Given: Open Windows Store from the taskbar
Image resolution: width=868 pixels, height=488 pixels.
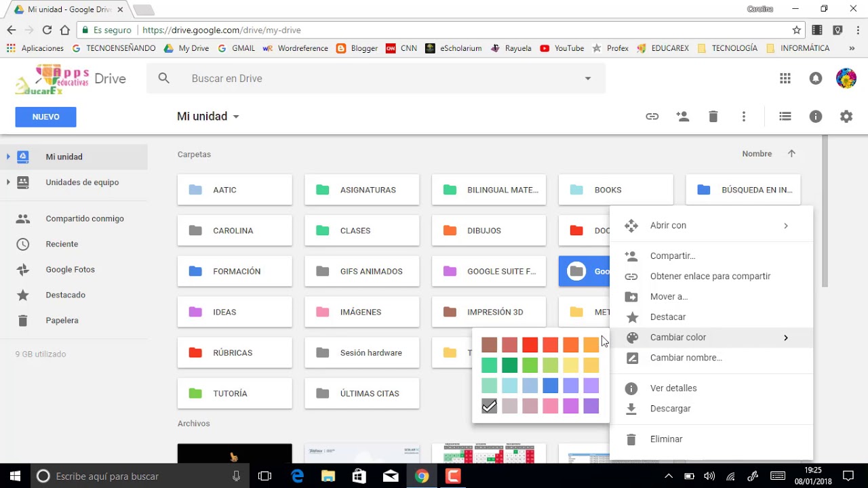Looking at the screenshot, I should coord(359,476).
